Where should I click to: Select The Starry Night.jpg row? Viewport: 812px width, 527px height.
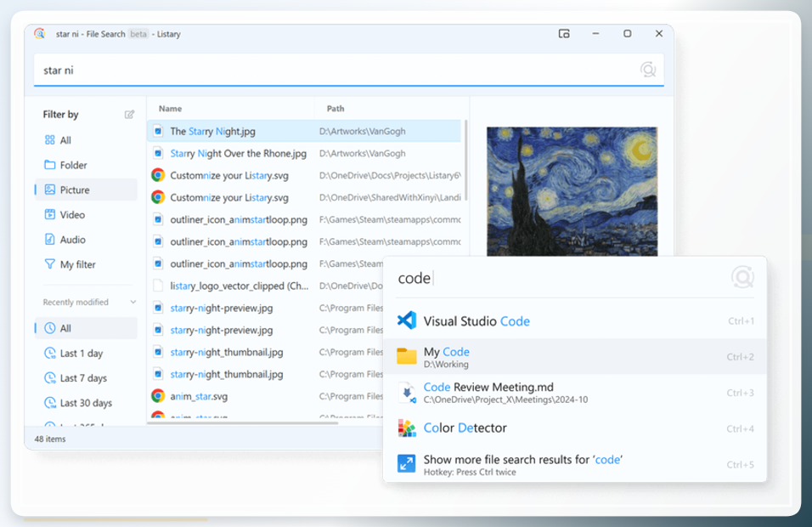[x=304, y=131]
